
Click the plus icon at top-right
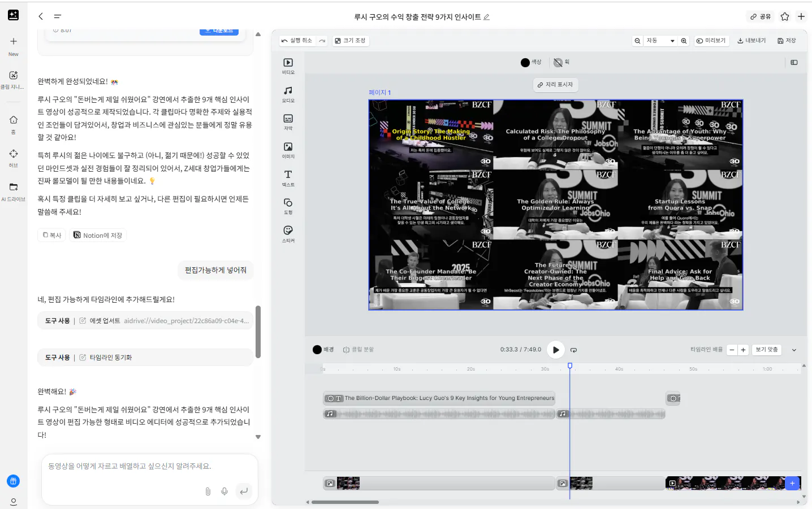pyautogui.click(x=801, y=16)
